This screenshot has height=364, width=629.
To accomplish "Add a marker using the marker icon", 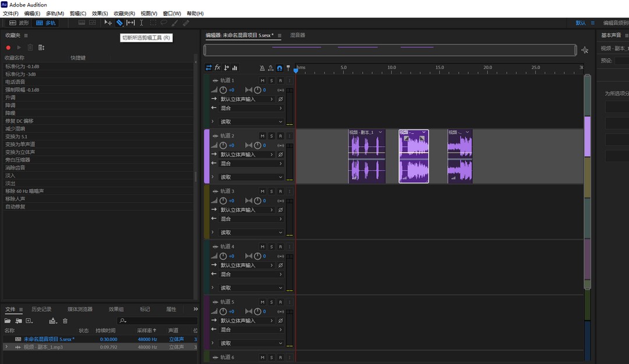I will coord(288,68).
